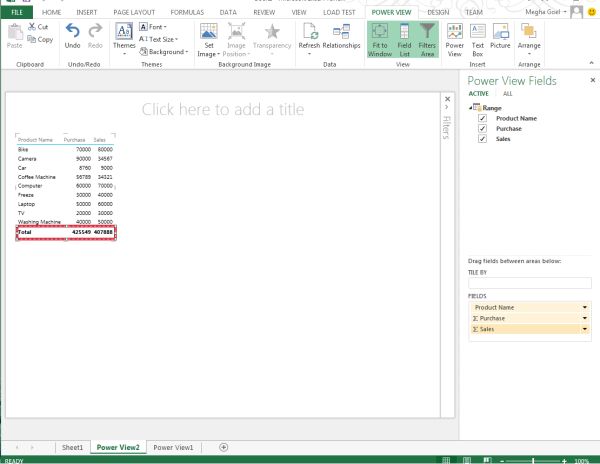Open Product Name field options dropdown
This screenshot has height=464, width=600.
click(x=585, y=307)
